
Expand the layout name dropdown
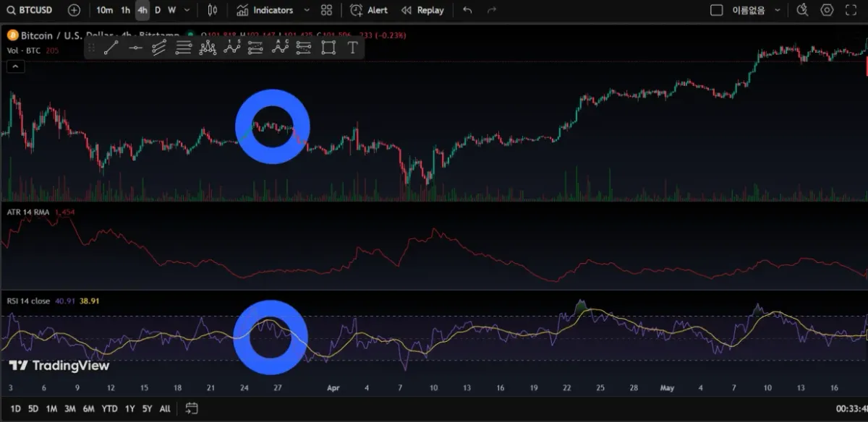pos(778,10)
